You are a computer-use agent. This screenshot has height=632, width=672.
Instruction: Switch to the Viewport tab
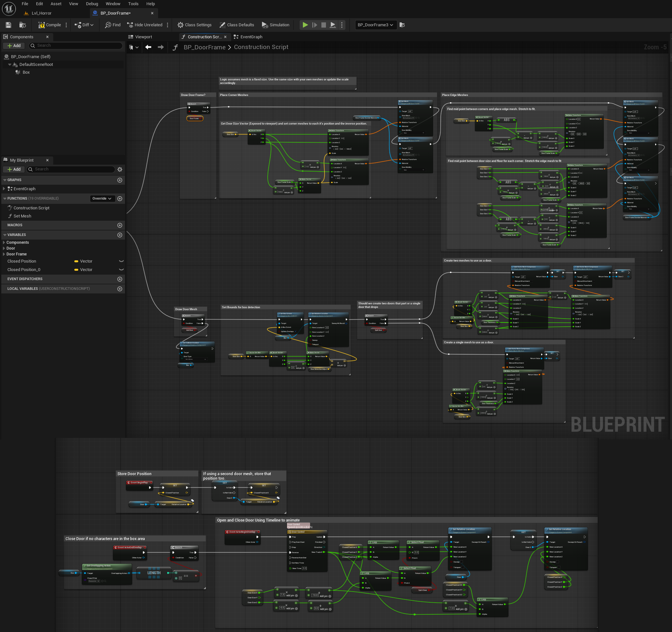click(140, 37)
